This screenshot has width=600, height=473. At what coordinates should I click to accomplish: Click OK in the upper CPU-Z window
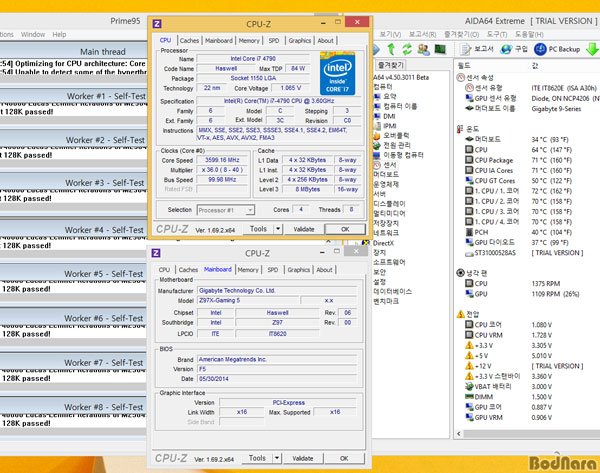click(x=345, y=229)
